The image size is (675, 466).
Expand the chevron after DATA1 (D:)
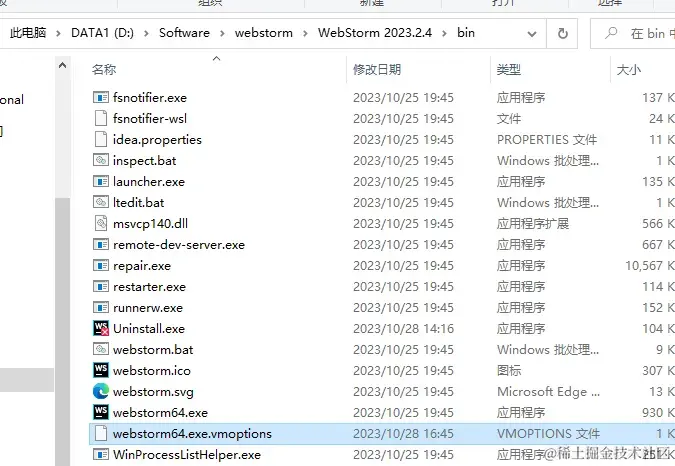point(146,33)
